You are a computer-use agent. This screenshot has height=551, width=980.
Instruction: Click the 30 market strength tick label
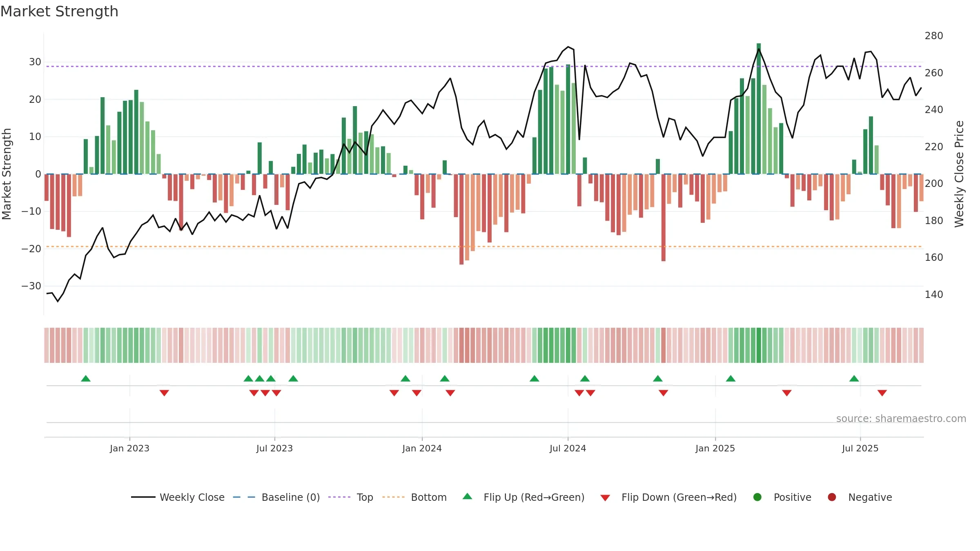(35, 62)
